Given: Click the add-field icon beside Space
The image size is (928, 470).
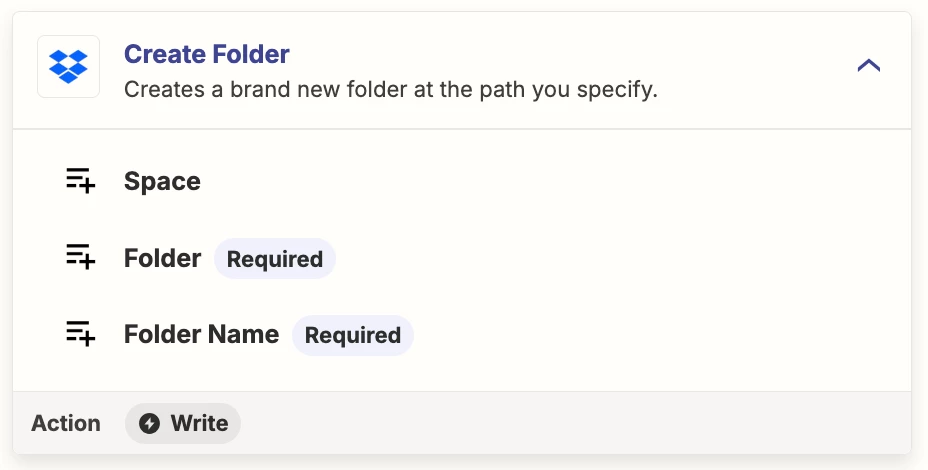Looking at the screenshot, I should click(80, 181).
